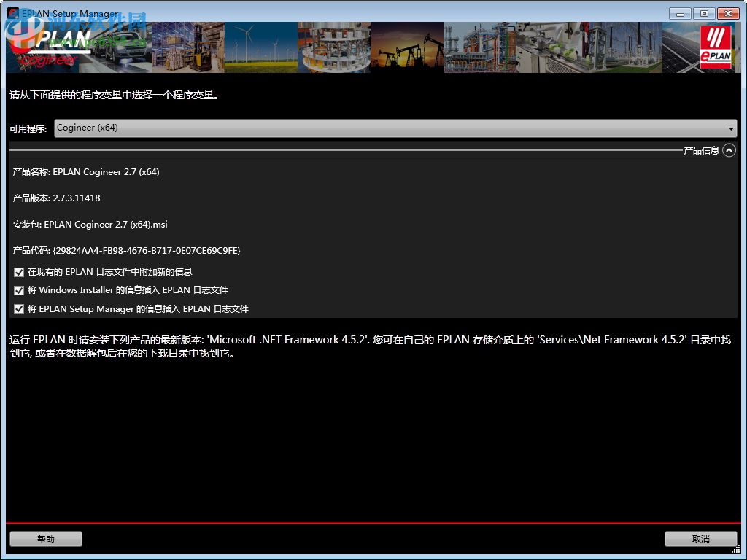This screenshot has width=747, height=560.
Task: Toggle Windows Installer info in EPLAN log checkbox
Action: [x=18, y=290]
